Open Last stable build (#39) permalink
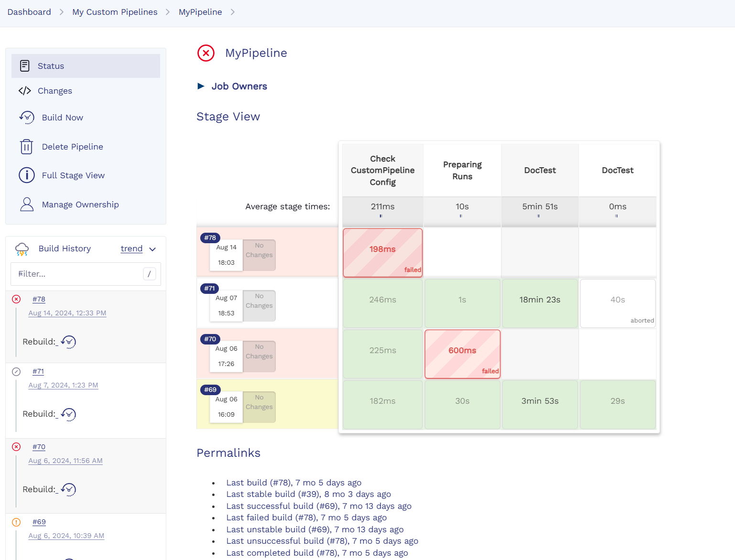The image size is (735, 560). [x=309, y=494]
